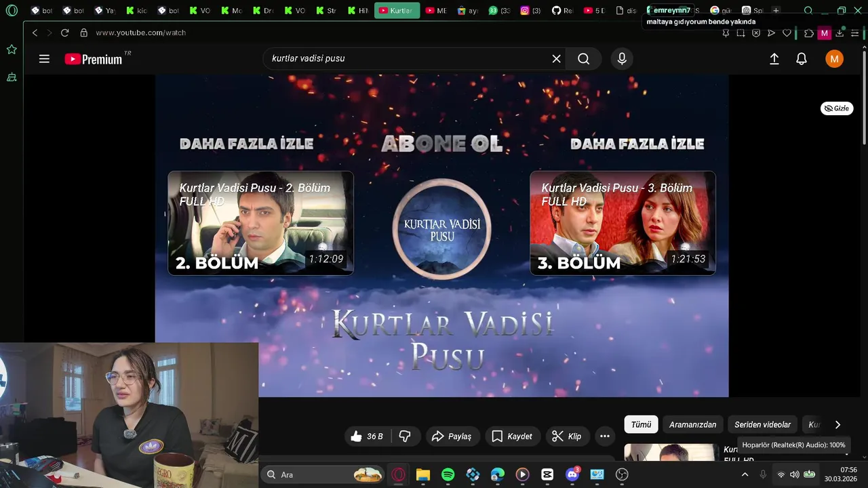
Task: Click the www.youtube.com/watch address bar
Action: (x=140, y=33)
